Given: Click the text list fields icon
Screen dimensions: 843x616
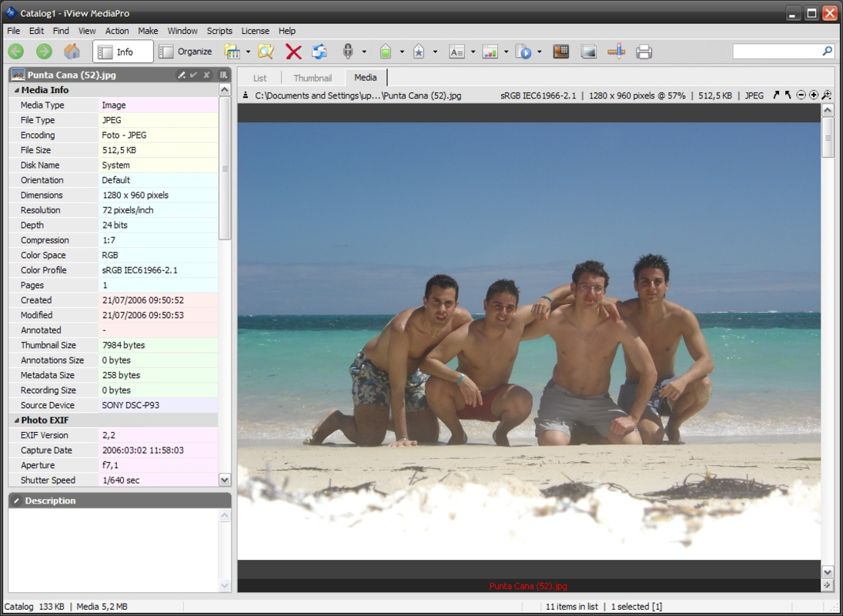Looking at the screenshot, I should click(x=457, y=52).
